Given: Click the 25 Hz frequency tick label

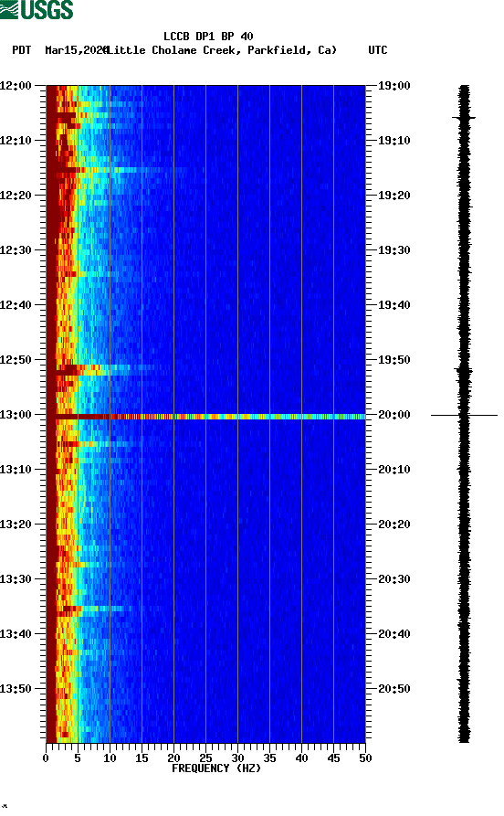Looking at the screenshot, I should click(x=205, y=758).
